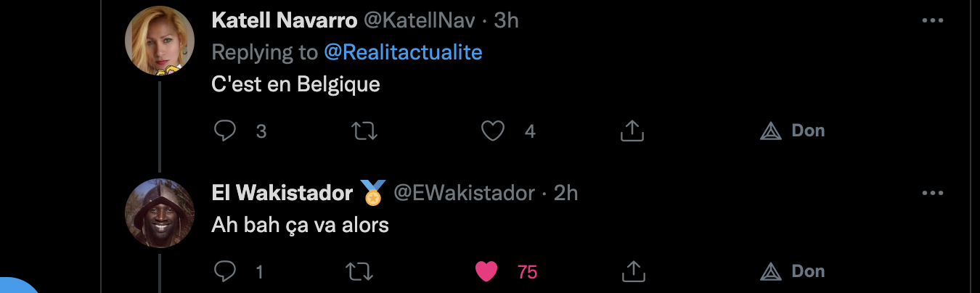The width and height of the screenshot is (980, 293).
Task: Open more options on El Wakistador's tweet
Action: pyautogui.click(x=932, y=193)
